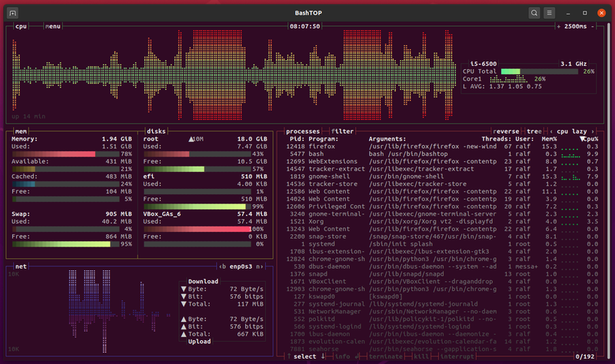The width and height of the screenshot is (615, 364).
Task: Select next sort column with right arrow
Action: [x=593, y=131]
